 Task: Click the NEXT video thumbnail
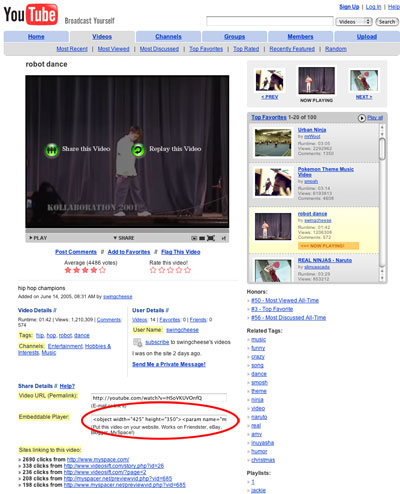[364, 80]
